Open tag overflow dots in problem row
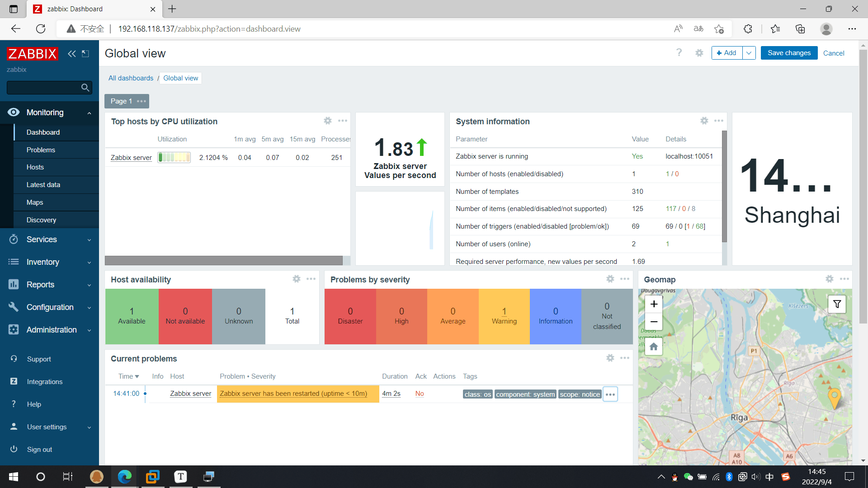Screen dimensions: 868x488 [610, 394]
